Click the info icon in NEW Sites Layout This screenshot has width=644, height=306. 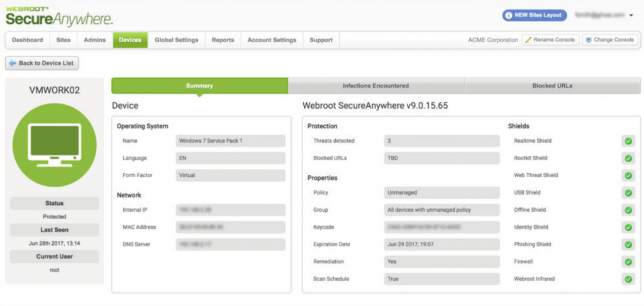pos(509,15)
